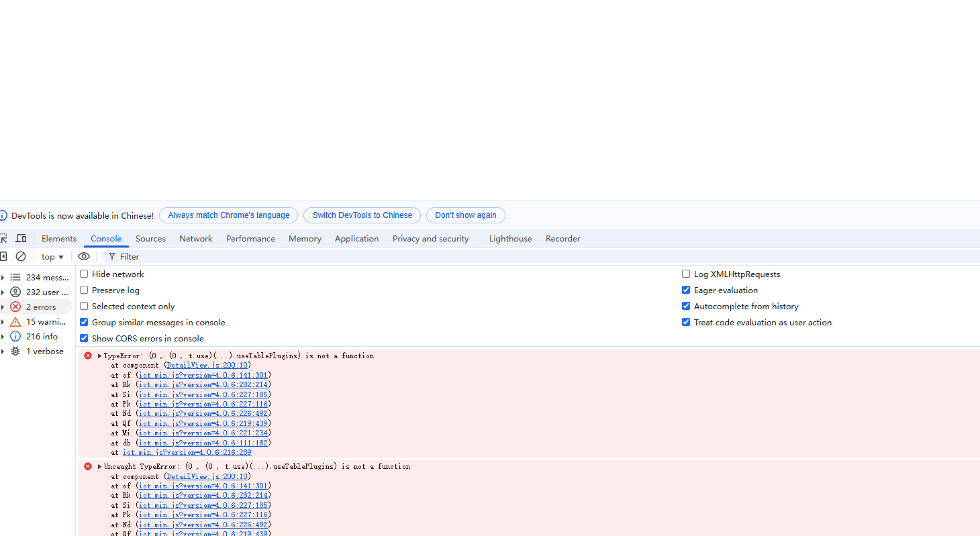Switch to the Application tab
980x536 pixels.
[356, 238]
